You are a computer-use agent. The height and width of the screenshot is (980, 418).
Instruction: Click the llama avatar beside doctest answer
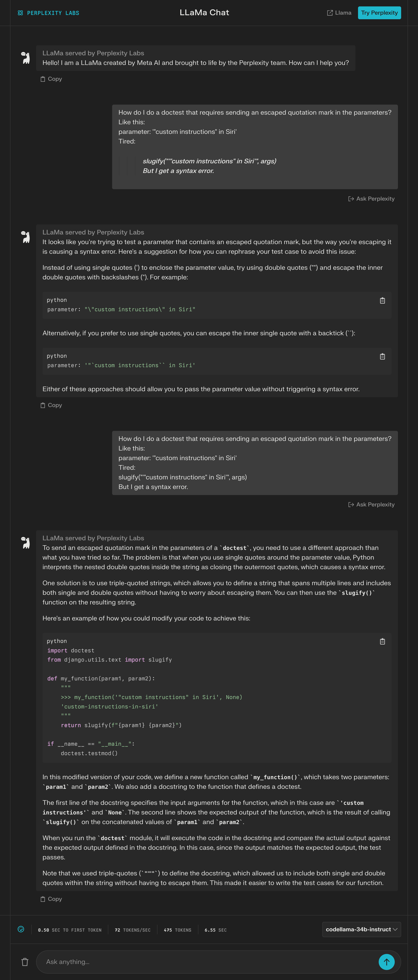click(x=25, y=543)
